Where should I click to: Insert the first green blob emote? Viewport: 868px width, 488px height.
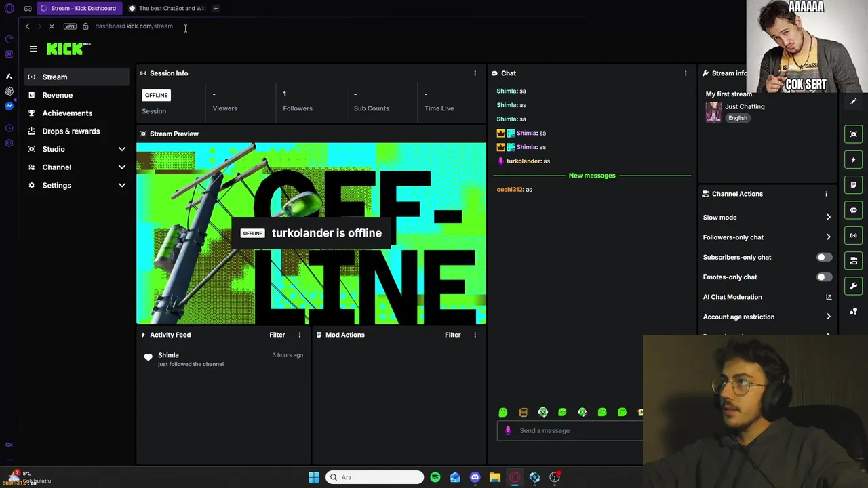click(503, 412)
